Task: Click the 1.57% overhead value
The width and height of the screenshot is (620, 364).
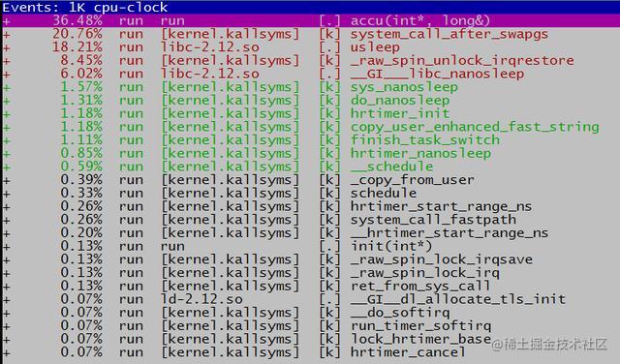Action: [x=81, y=87]
